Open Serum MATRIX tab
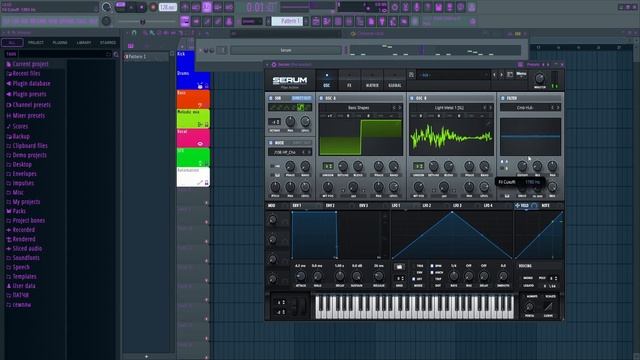 point(372,80)
